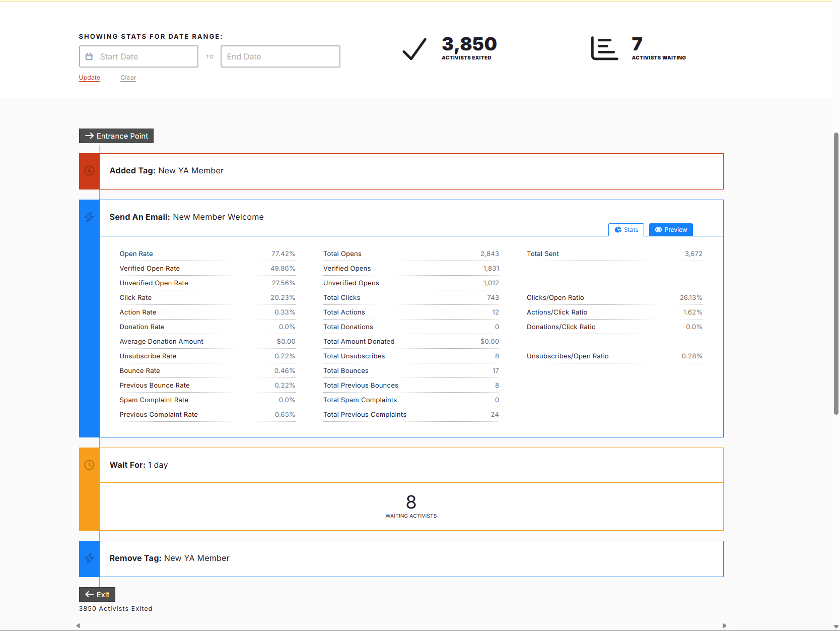840x631 pixels.
Task: Click the right arrow of the horizontal scrollbar
Action: [724, 625]
